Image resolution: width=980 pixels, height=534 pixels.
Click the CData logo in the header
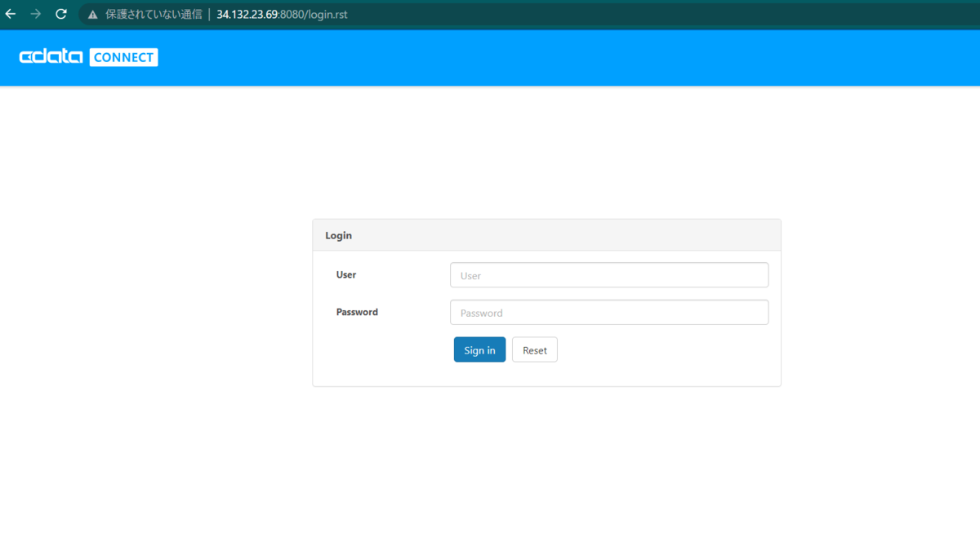[x=51, y=56]
